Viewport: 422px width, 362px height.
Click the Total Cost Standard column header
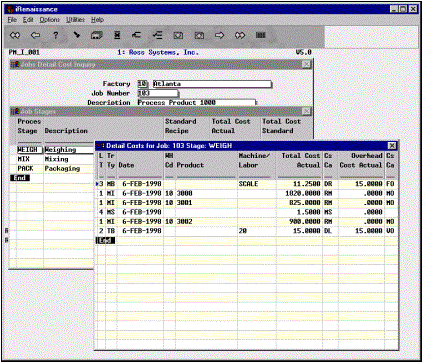[x=281, y=126]
